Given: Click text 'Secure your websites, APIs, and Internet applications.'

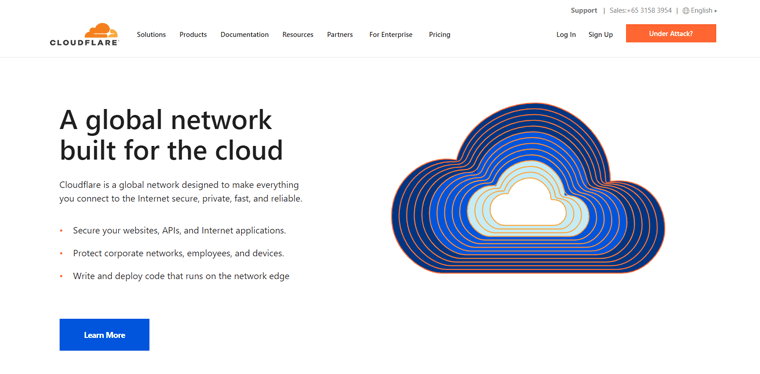Looking at the screenshot, I should (179, 231).
